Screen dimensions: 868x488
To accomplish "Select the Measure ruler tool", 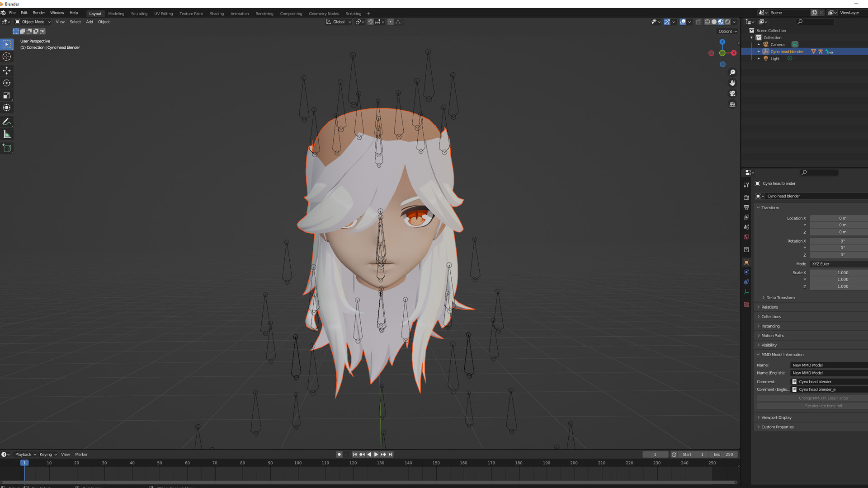I will point(7,134).
